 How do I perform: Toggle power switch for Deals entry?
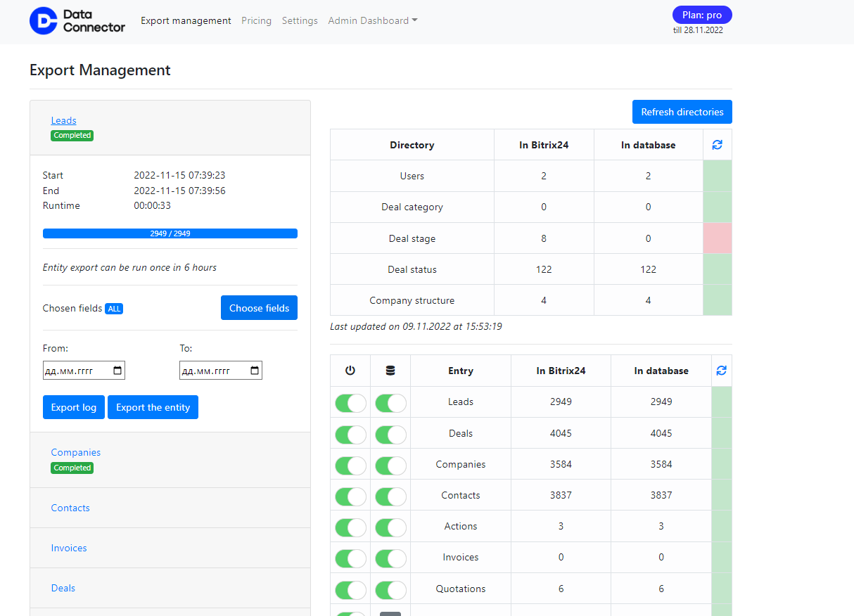coord(350,434)
